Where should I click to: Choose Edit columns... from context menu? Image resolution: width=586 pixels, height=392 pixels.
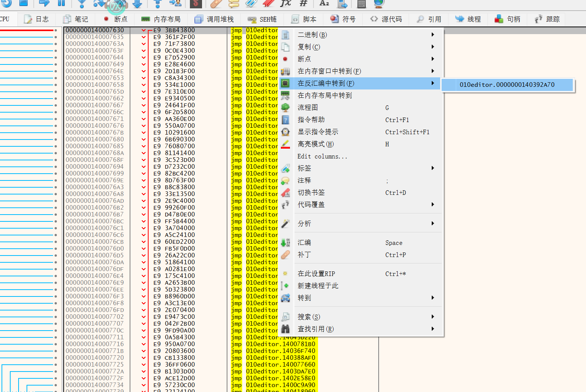(322, 156)
